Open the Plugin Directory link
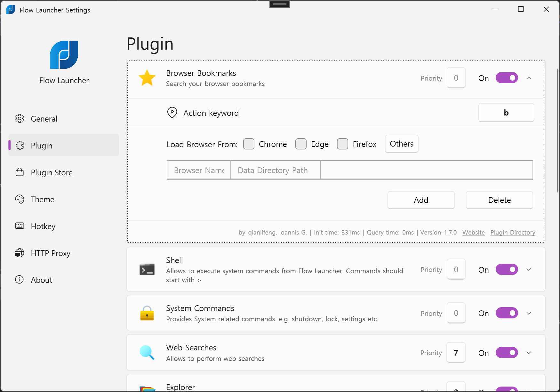The width and height of the screenshot is (560, 392). pyautogui.click(x=513, y=232)
